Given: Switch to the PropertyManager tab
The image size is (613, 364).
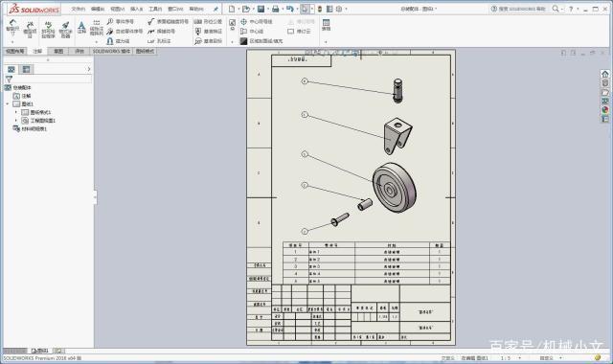Looking at the screenshot, I should click(26, 69).
